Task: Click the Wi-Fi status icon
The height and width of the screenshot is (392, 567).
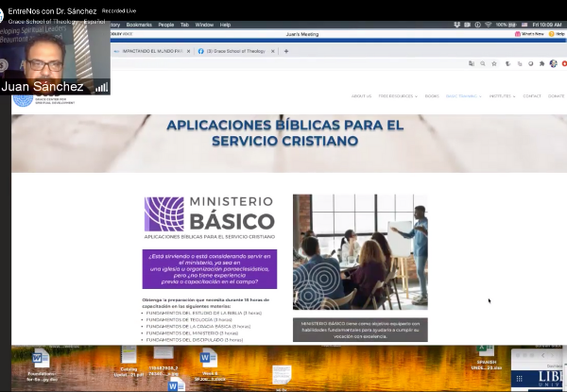Action: pos(489,25)
